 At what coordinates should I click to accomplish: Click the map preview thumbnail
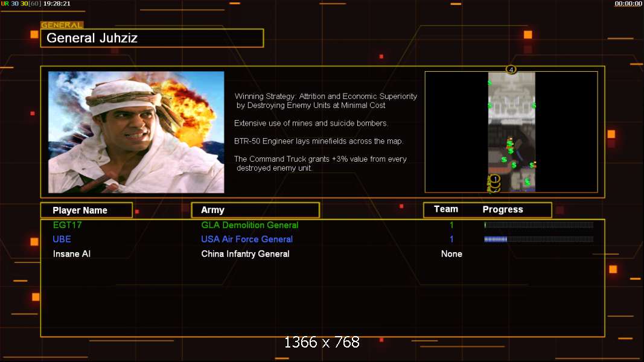coord(511,132)
